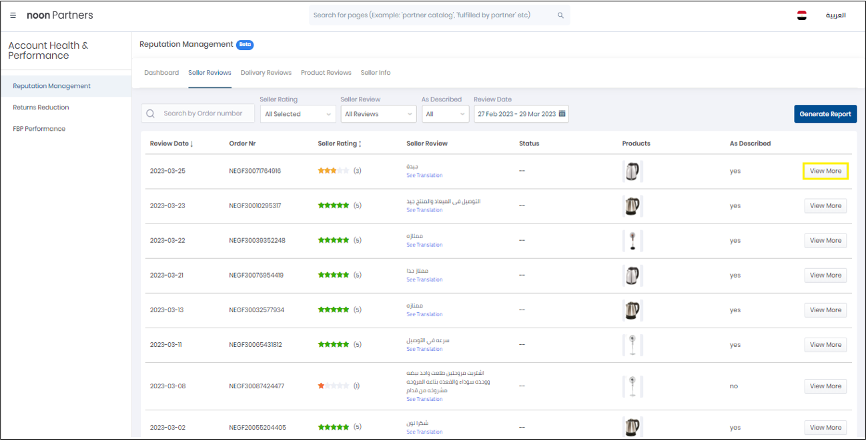Click View More for the 2023-03-25 review

825,171
